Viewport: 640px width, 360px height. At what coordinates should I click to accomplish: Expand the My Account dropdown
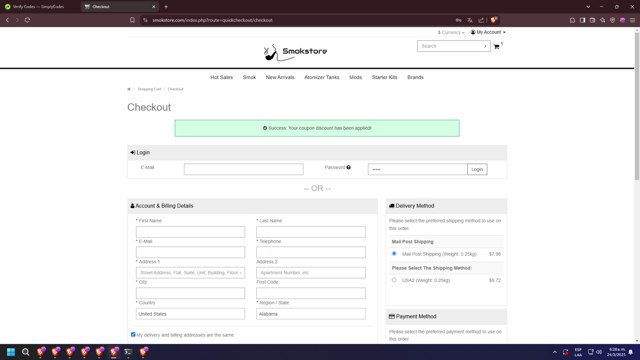tap(488, 32)
